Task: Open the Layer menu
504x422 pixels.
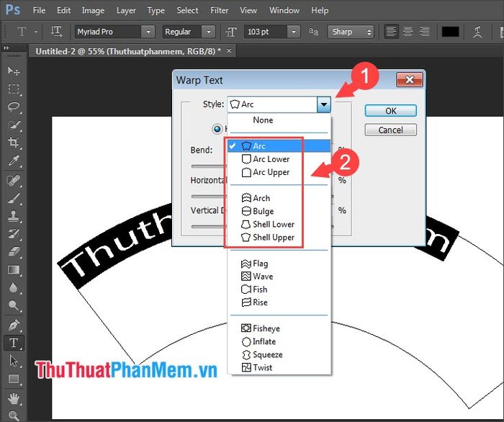Action: (x=126, y=10)
